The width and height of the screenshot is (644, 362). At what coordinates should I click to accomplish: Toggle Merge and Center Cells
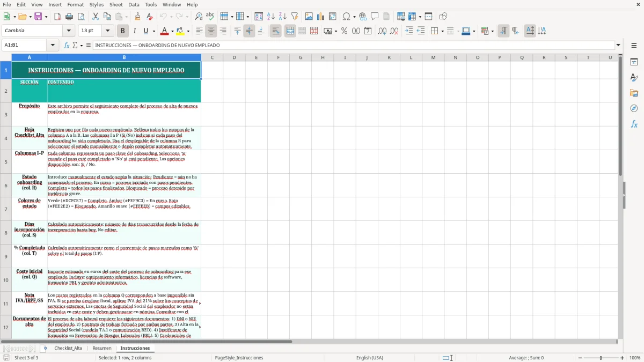tap(290, 31)
